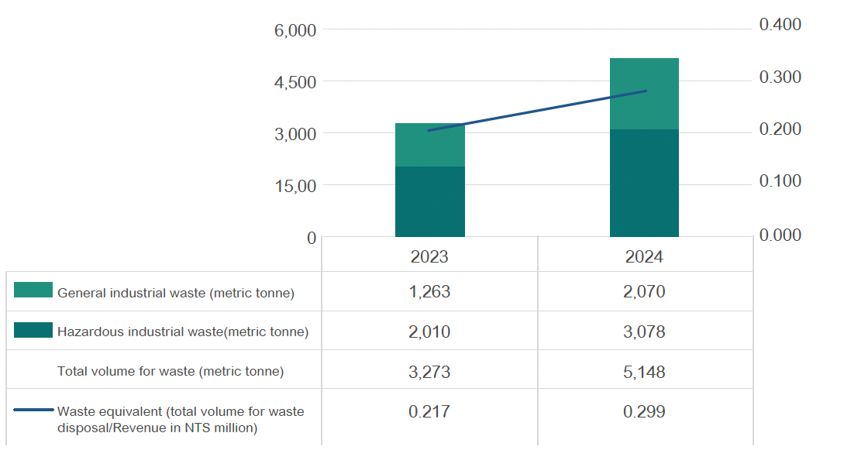This screenshot has width=868, height=457.
Task: Click the 2023 column header
Action: tap(429, 256)
